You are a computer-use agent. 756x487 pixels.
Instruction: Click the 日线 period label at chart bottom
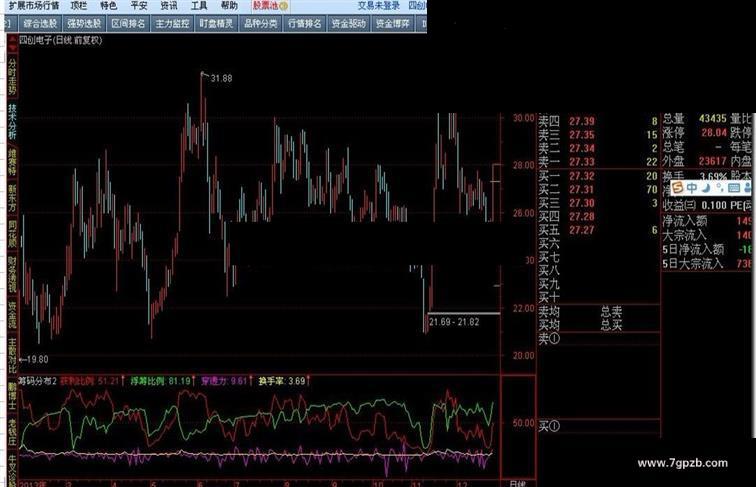click(x=517, y=483)
